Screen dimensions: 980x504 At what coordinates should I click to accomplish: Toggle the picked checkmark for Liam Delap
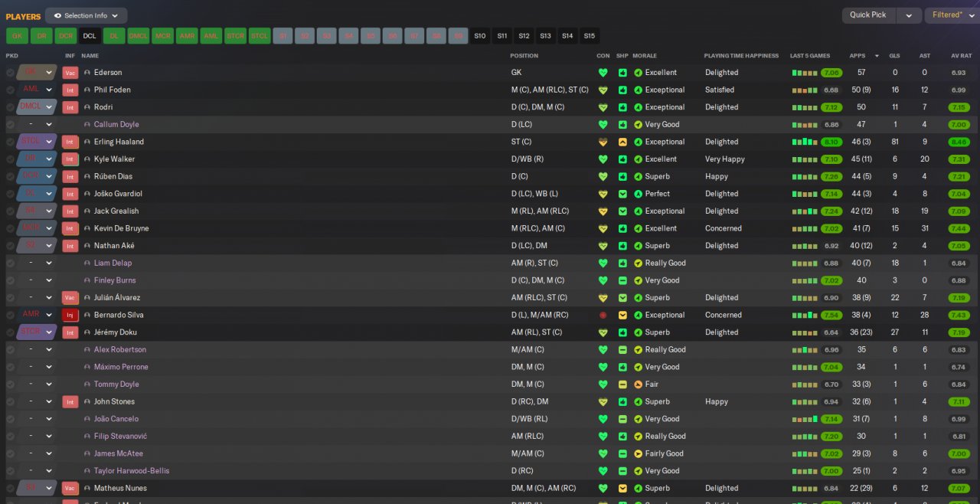pos(10,263)
